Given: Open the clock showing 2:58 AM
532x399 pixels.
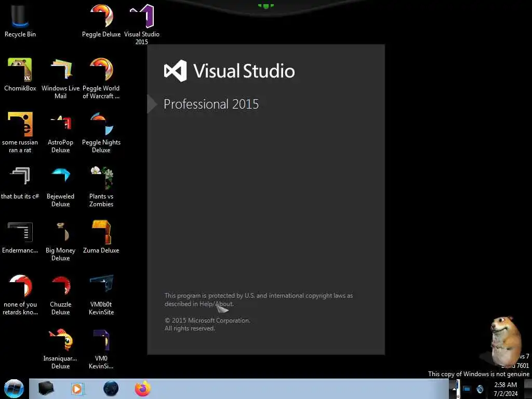Looking at the screenshot, I should click(506, 389).
